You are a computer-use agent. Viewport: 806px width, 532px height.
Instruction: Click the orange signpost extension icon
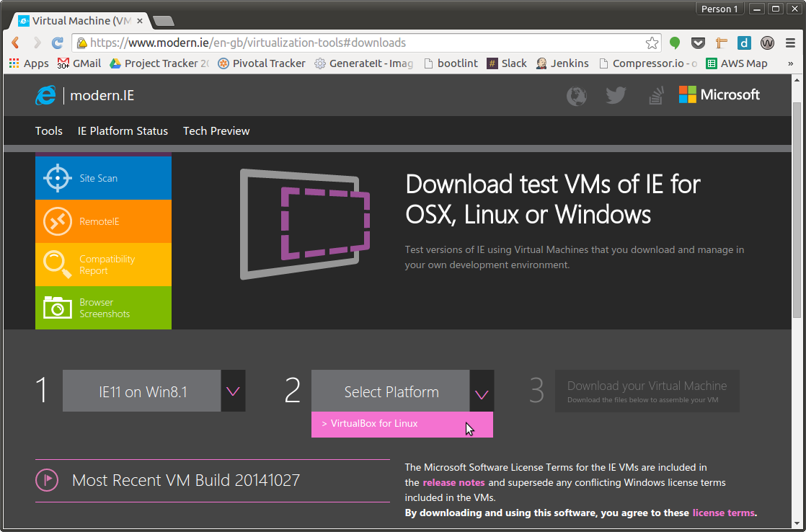point(721,43)
